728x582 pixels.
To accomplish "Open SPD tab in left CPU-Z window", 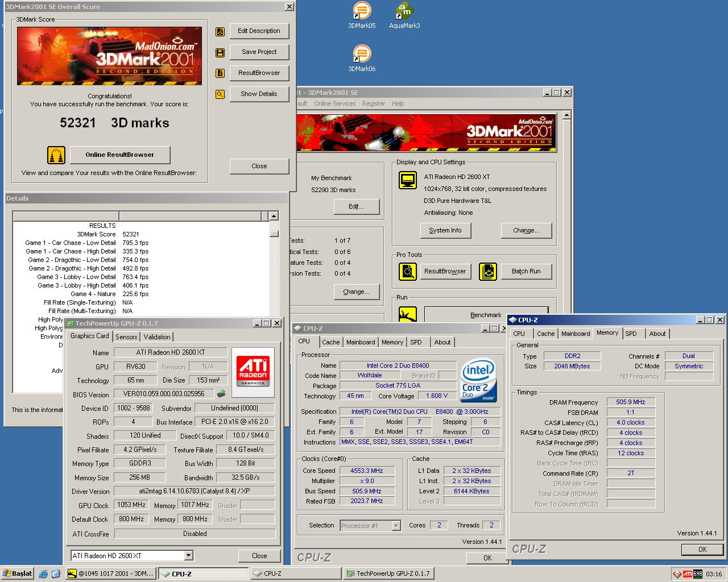I will [416, 342].
